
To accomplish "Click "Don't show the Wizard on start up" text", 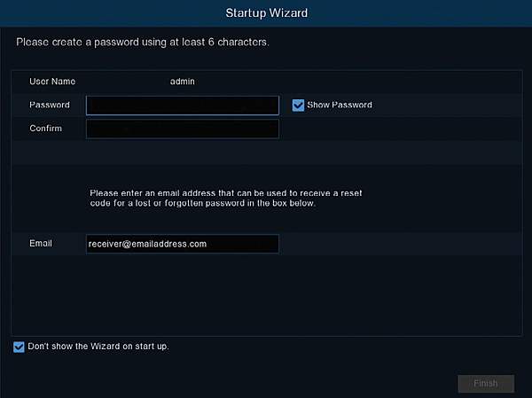I will pyautogui.click(x=98, y=346).
